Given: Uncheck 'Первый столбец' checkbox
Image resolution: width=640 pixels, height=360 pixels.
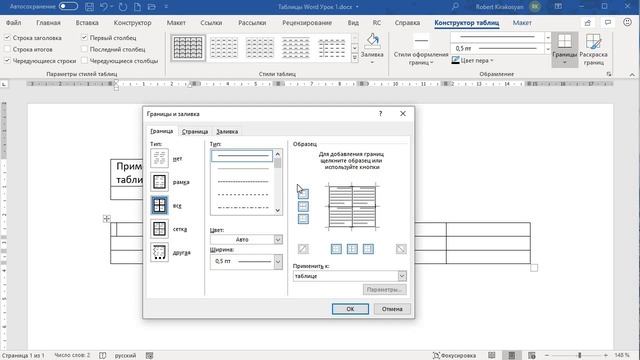Looking at the screenshot, I should [x=84, y=38].
